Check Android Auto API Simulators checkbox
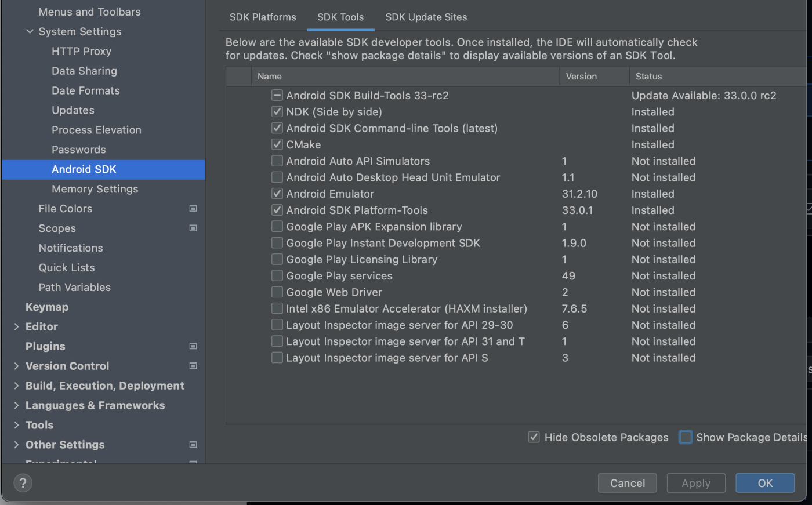The width and height of the screenshot is (812, 505). 277,161
